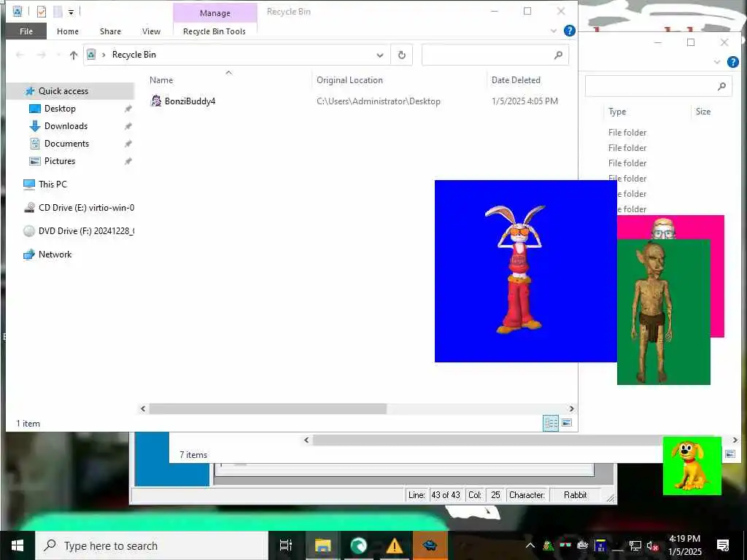This screenshot has width=747, height=560.
Task: Click the muted speaker volume icon
Action: 652,546
